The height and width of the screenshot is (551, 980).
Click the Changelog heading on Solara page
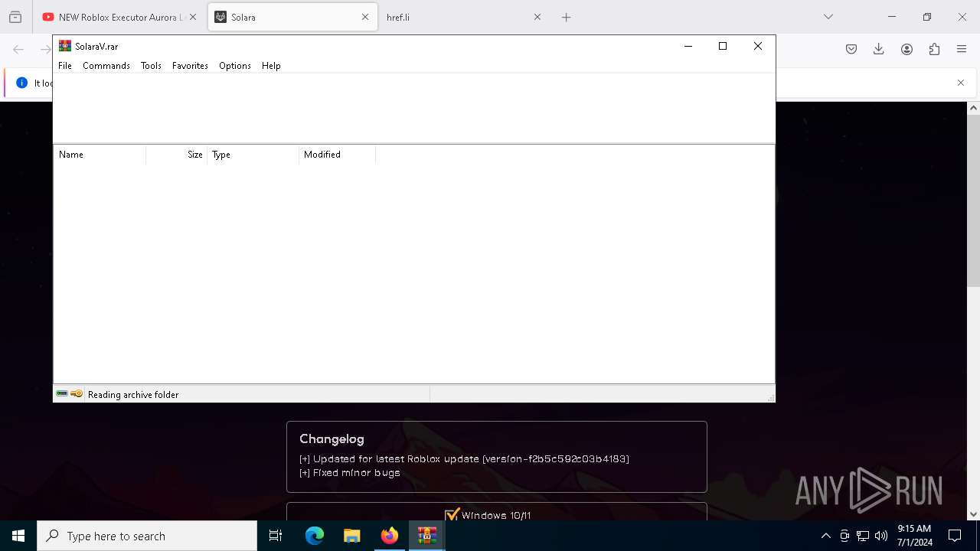[x=332, y=439]
